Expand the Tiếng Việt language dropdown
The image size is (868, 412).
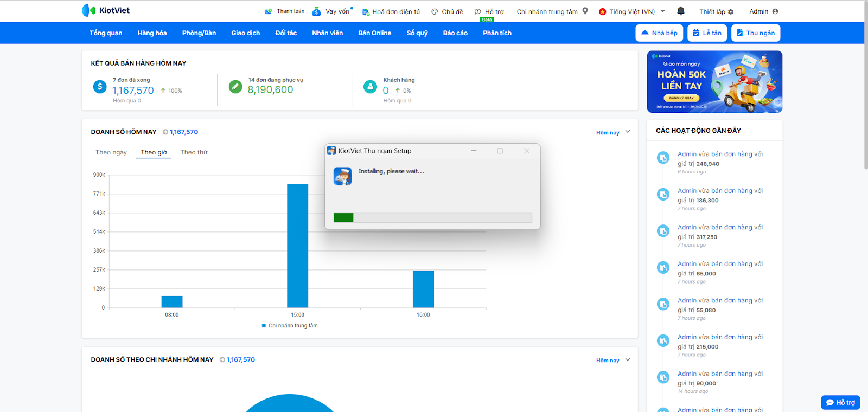coord(662,11)
